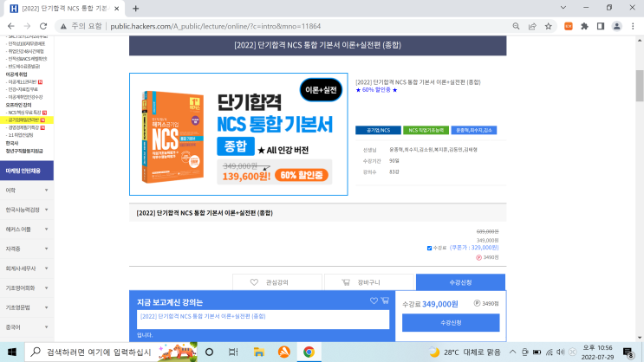644x362 pixels.
Task: Click the Windows taskbar search box
Action: [111, 352]
